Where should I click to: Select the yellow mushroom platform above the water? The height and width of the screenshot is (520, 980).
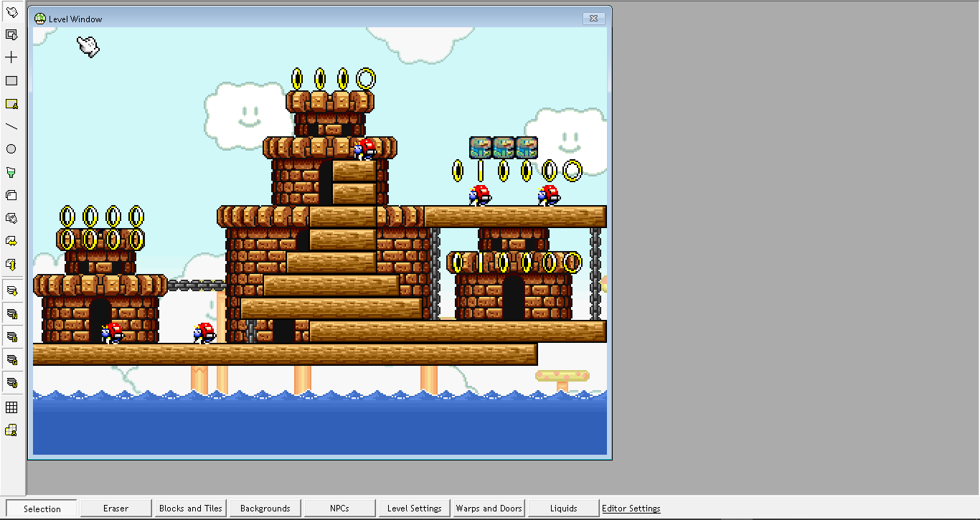562,376
